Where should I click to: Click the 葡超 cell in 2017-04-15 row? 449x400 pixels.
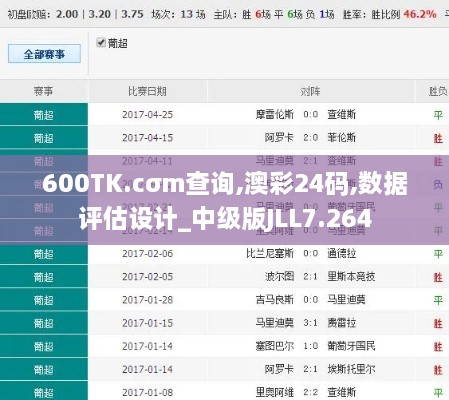(x=44, y=138)
